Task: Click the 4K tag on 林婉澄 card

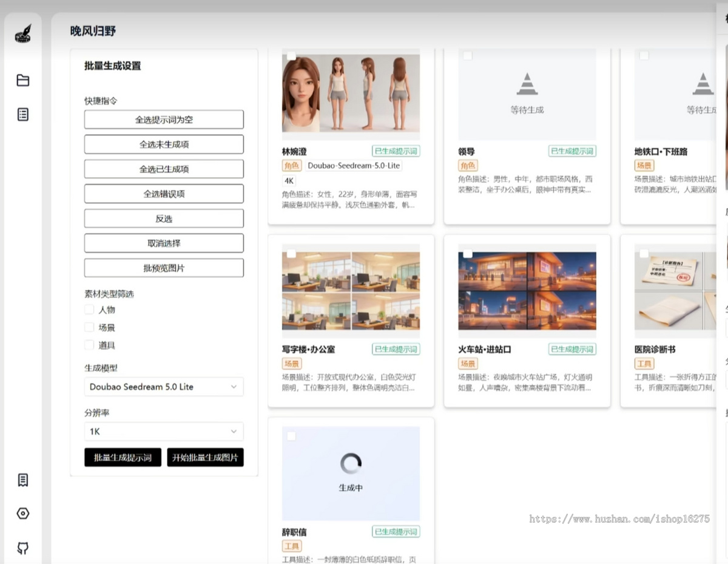Action: point(289,181)
